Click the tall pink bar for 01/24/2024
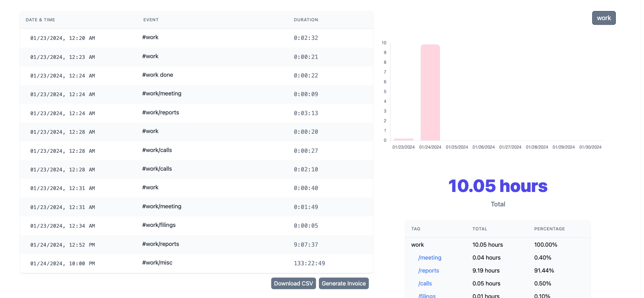 (x=430, y=92)
